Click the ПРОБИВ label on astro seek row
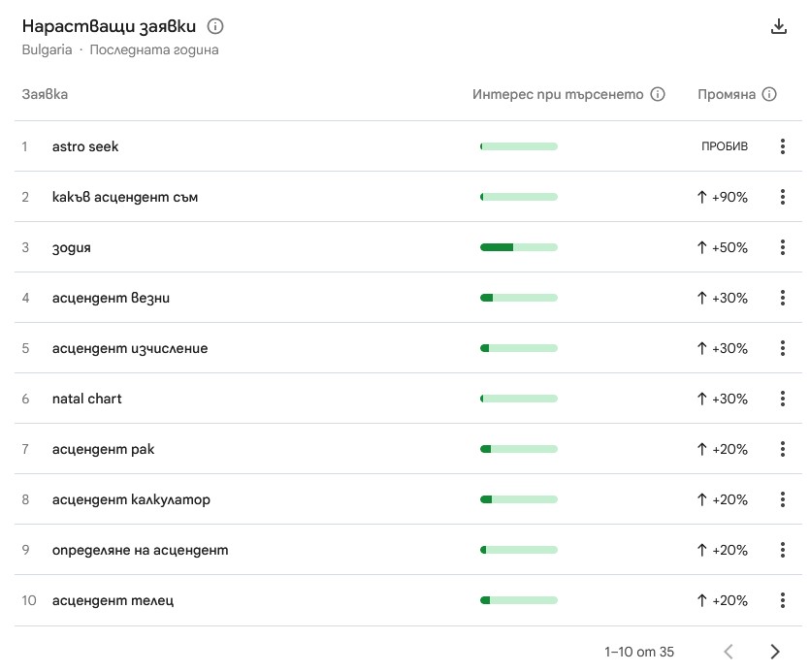Screen dimensions: 810x672 coord(724,146)
